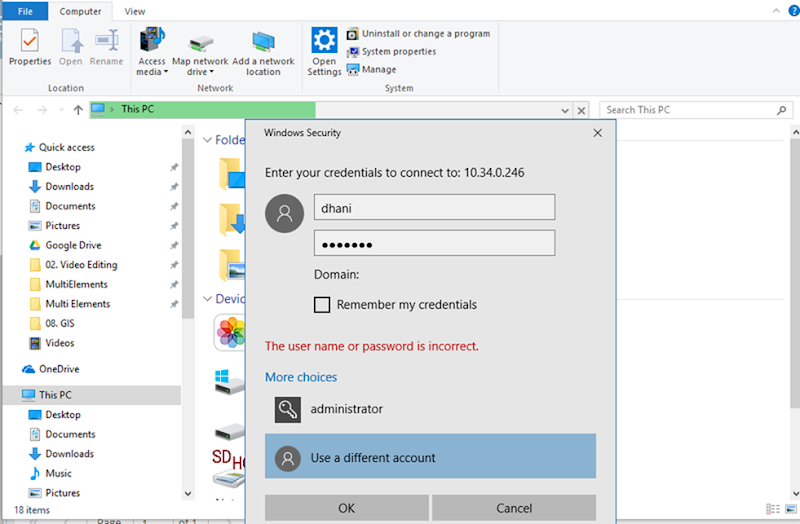Viewport: 800px width, 524px height.
Task: Open the Map network drive option
Action: tap(200, 55)
